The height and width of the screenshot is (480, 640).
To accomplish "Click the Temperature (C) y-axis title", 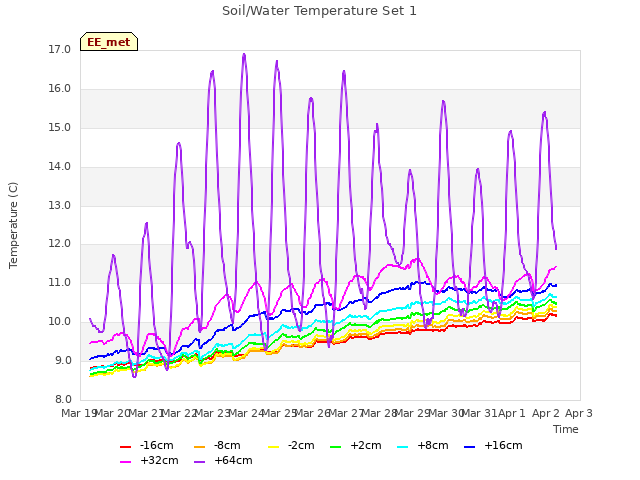I will (x=13, y=225).
